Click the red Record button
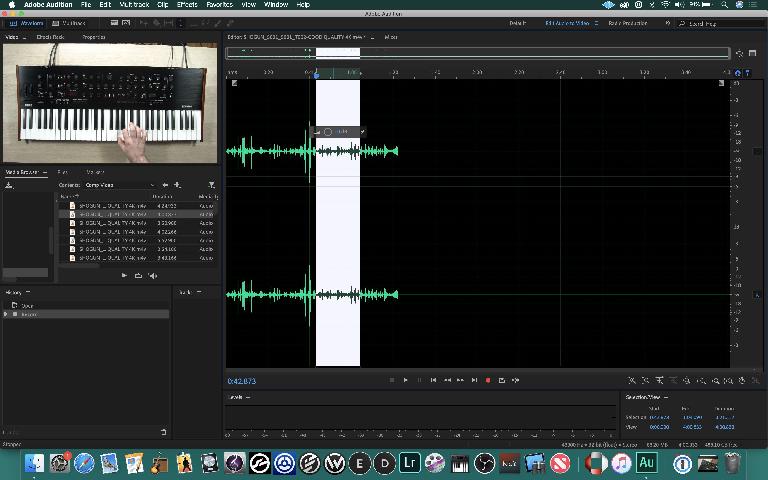 tap(488, 380)
